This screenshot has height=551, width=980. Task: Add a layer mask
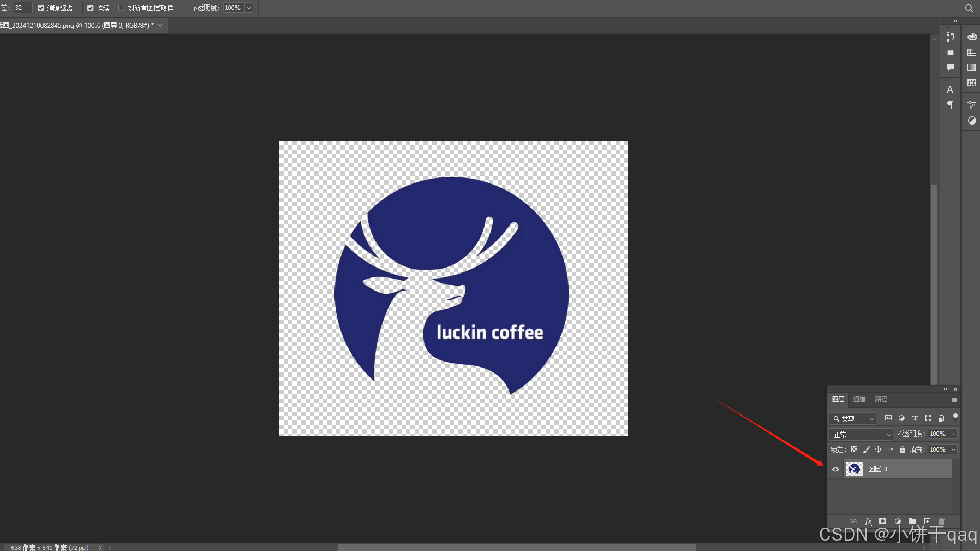[x=883, y=522]
